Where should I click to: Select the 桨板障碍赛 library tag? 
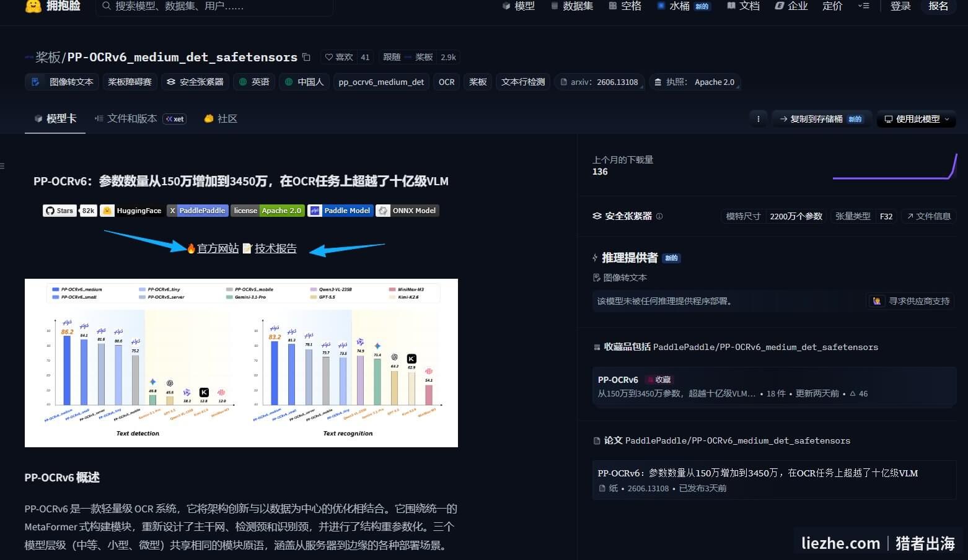pyautogui.click(x=130, y=82)
